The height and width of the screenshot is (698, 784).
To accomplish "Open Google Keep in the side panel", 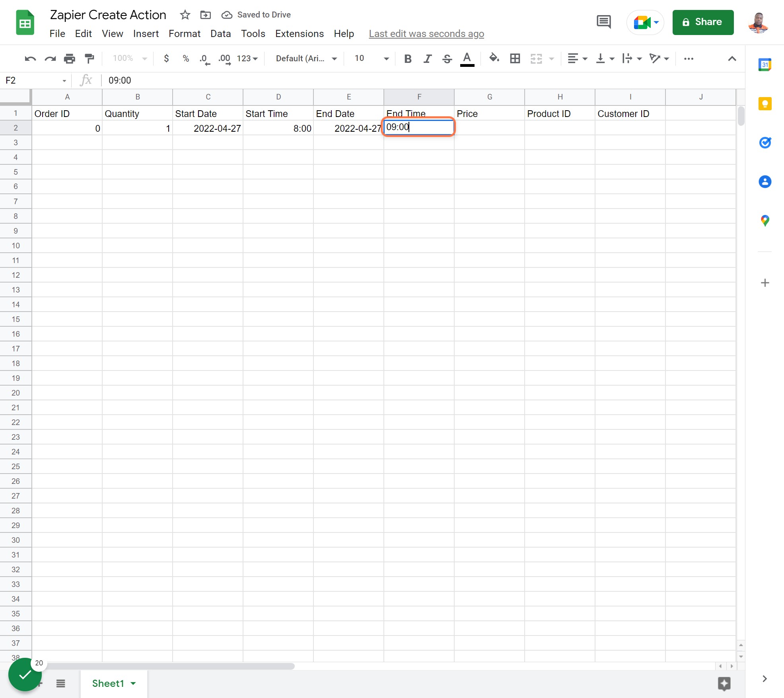I will click(765, 104).
